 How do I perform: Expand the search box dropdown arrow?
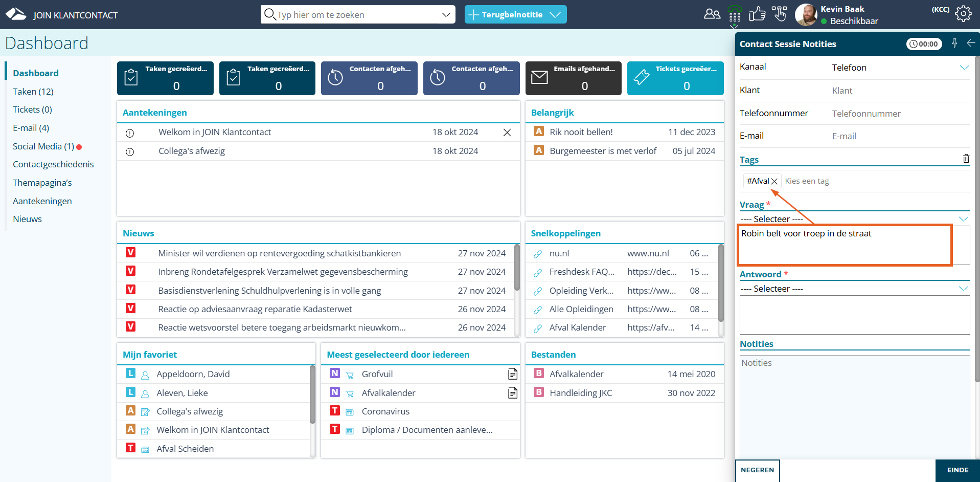[446, 15]
